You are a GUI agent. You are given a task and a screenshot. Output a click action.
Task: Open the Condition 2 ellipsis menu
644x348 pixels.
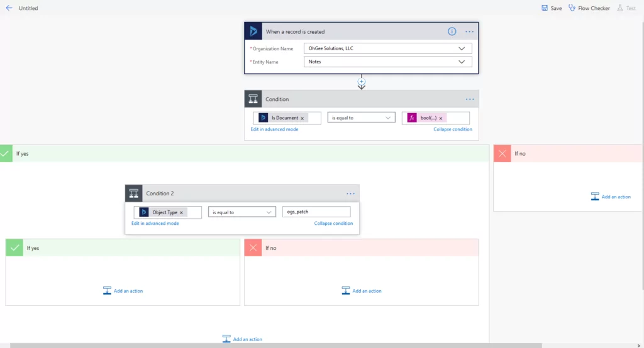pos(350,193)
